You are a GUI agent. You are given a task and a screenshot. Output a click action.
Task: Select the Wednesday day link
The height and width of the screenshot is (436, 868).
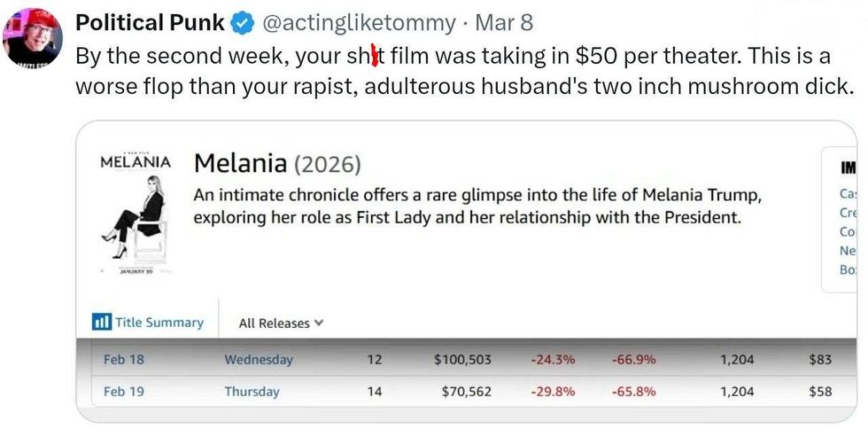[259, 360]
